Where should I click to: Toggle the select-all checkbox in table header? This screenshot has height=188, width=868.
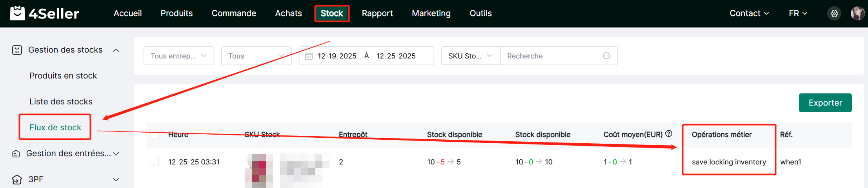[x=155, y=135]
